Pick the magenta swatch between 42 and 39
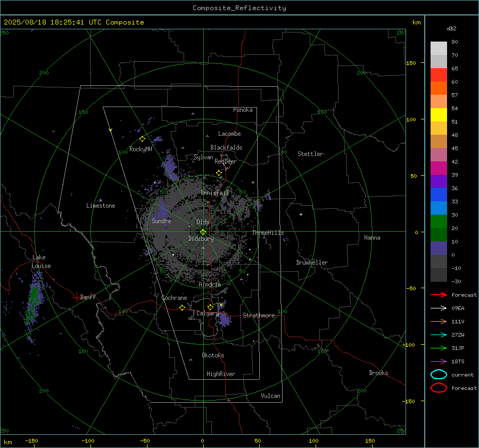The image size is (479, 448). tap(439, 168)
